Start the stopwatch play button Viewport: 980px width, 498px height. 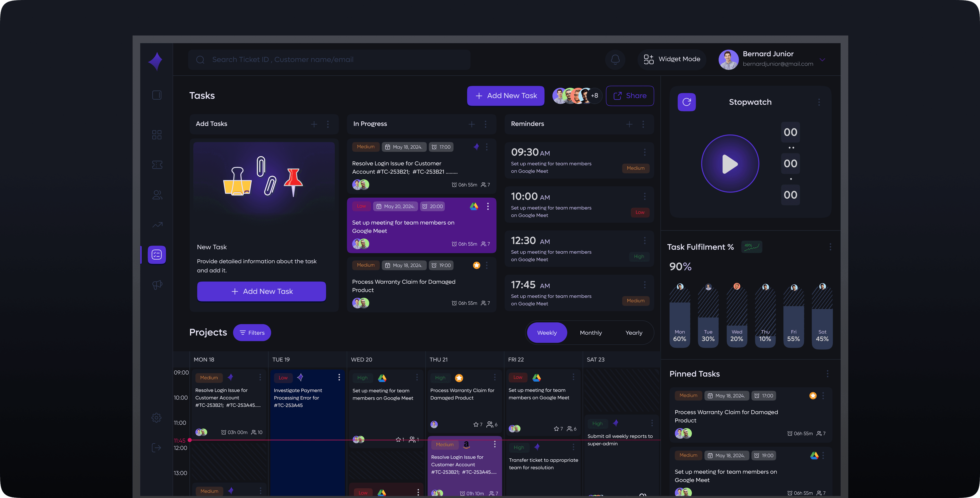[730, 164]
